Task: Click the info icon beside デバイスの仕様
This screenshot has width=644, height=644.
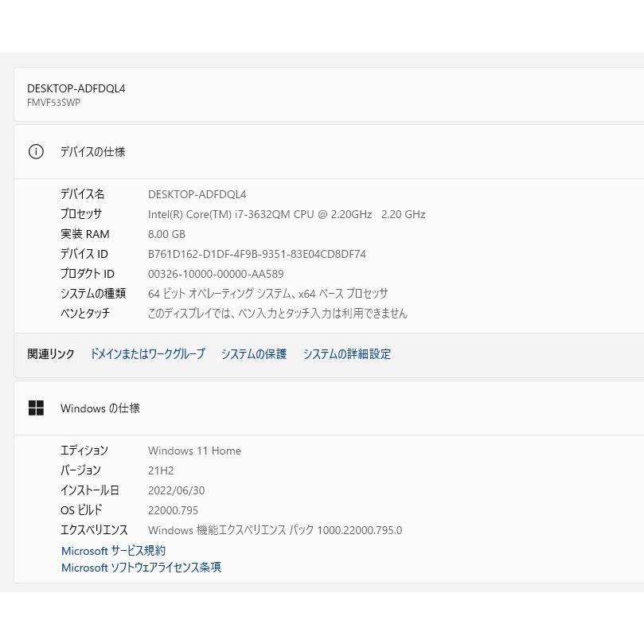Action: coord(36,151)
